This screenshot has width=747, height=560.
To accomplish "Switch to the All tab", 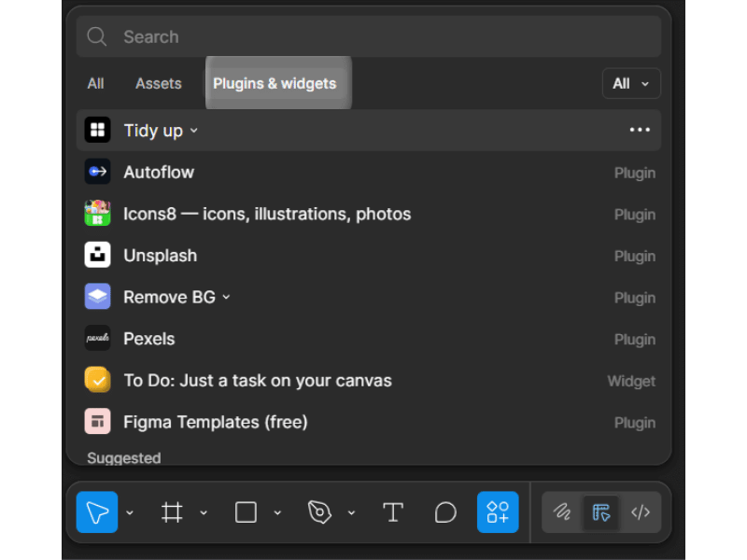I will coord(95,83).
